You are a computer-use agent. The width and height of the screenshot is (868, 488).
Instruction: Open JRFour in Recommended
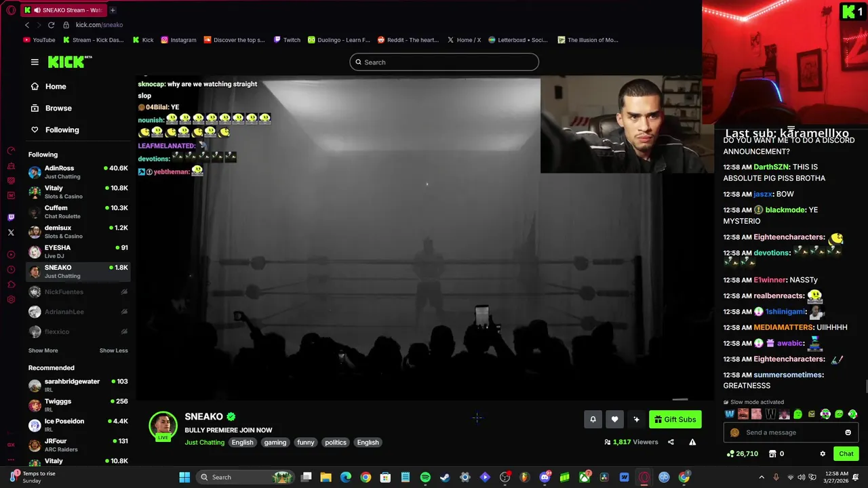[78, 445]
